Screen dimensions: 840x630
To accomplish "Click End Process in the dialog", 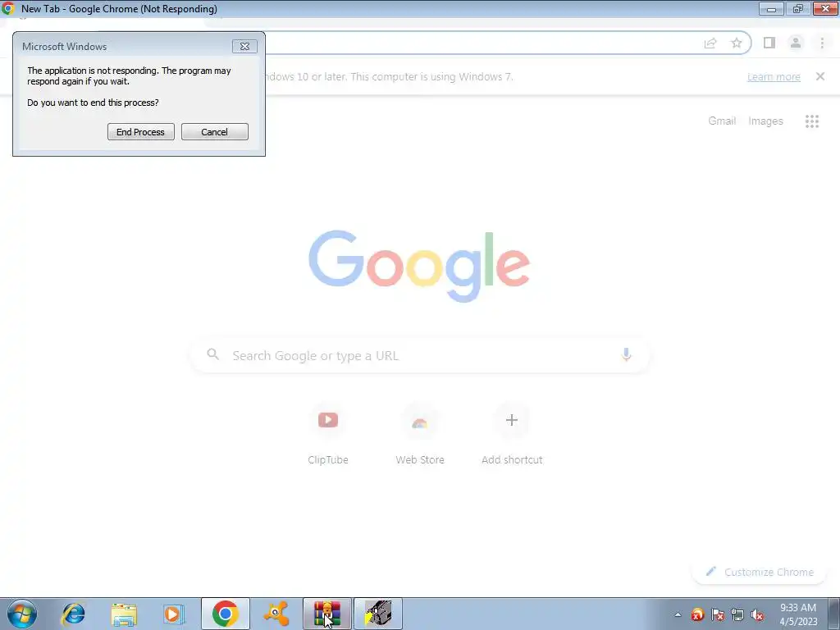I will [141, 132].
